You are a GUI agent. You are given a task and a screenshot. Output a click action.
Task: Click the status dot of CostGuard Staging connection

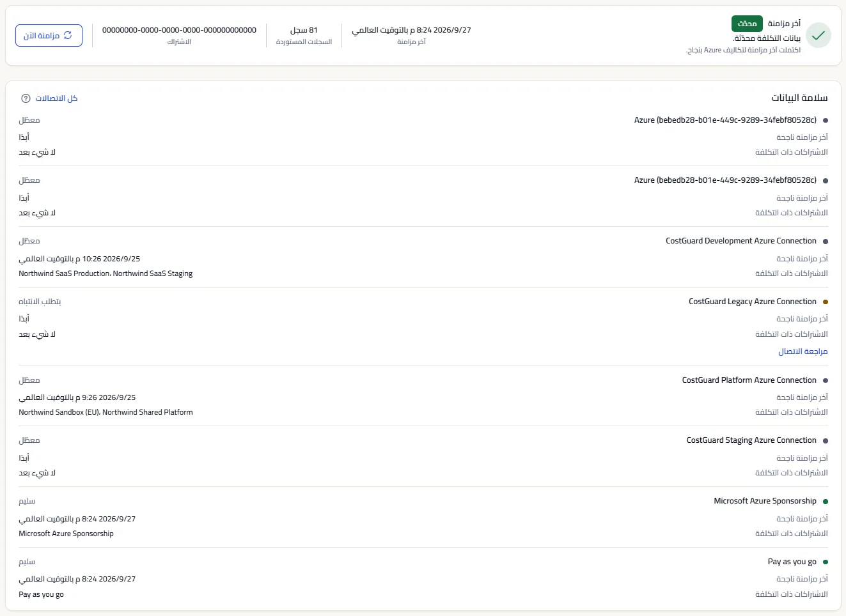(x=826, y=441)
